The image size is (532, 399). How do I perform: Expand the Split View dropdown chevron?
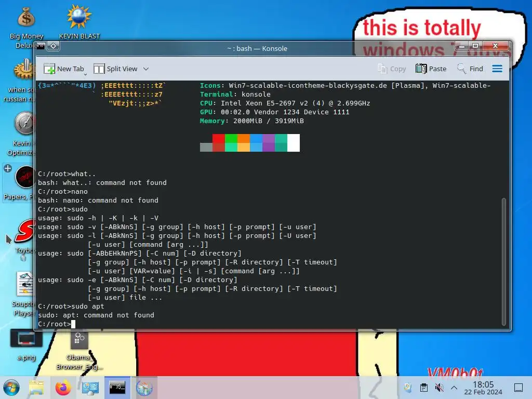tap(146, 69)
